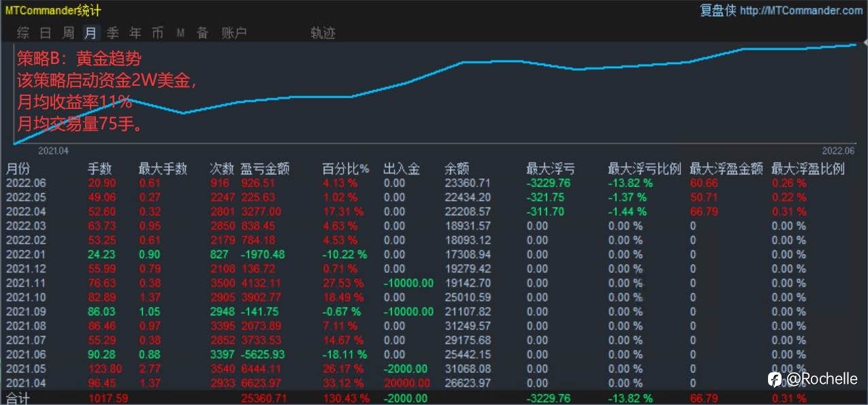
Task: Click the 130.43 % total percentage cell
Action: [346, 398]
